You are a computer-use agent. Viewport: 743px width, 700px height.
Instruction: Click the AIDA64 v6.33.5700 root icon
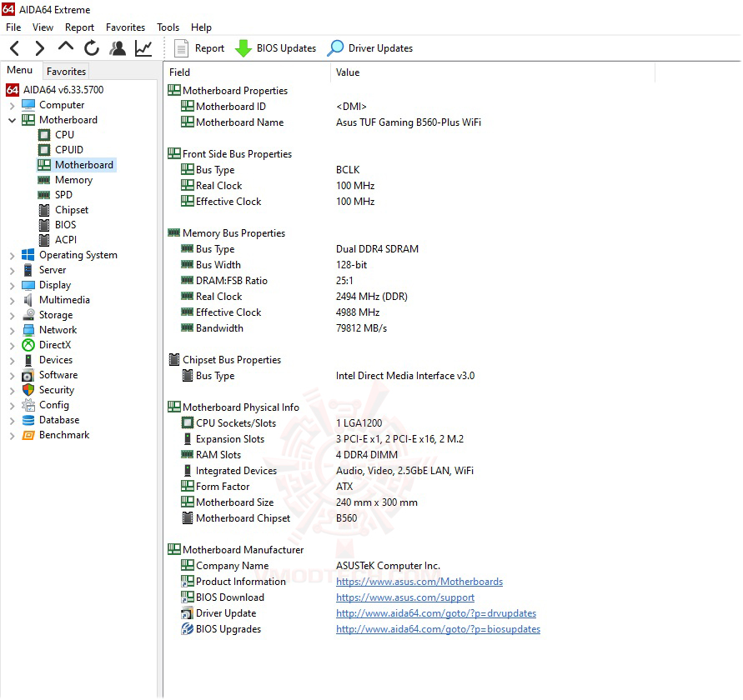coord(13,90)
